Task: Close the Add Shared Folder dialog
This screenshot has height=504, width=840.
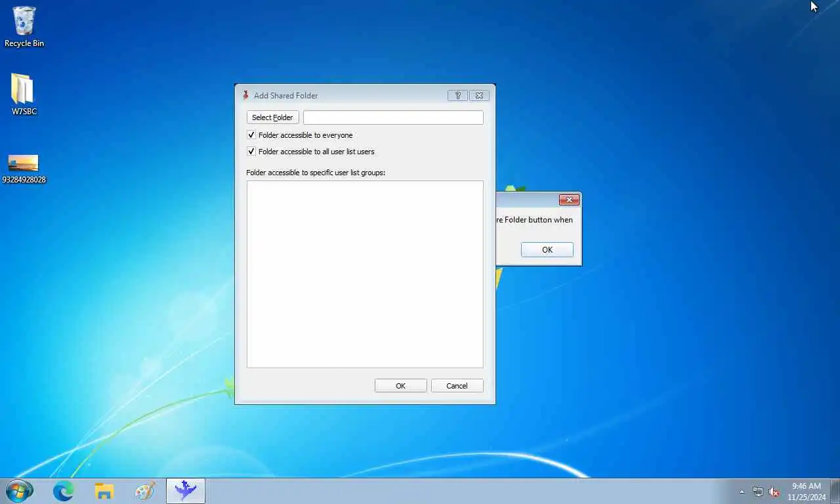Action: click(480, 95)
